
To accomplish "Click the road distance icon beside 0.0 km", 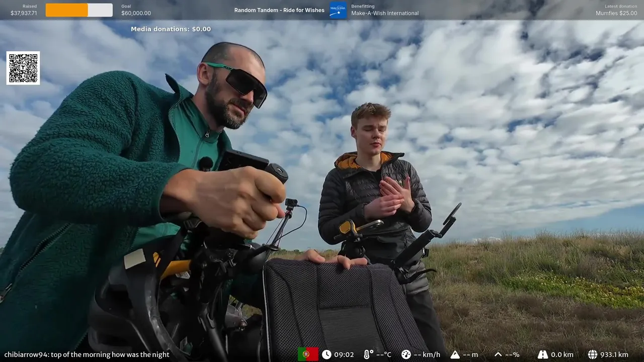I will [543, 354].
